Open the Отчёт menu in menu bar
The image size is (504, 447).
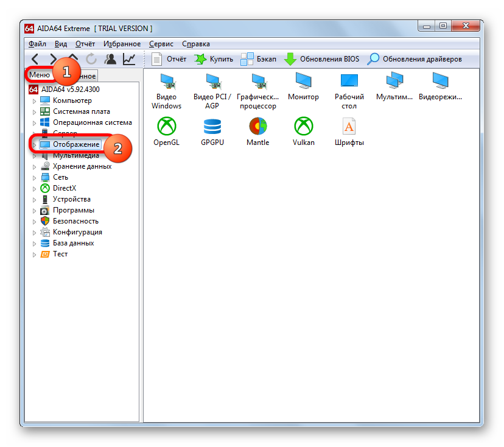pyautogui.click(x=85, y=44)
